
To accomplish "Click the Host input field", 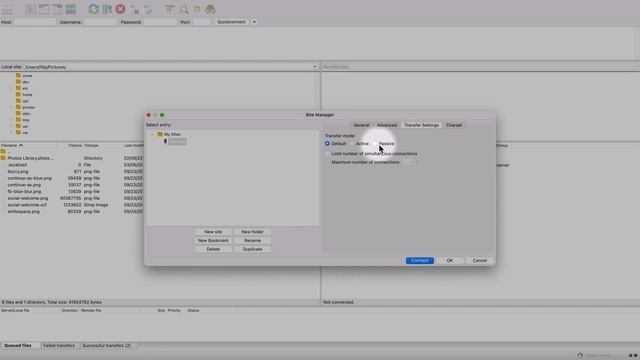I will pos(34,22).
